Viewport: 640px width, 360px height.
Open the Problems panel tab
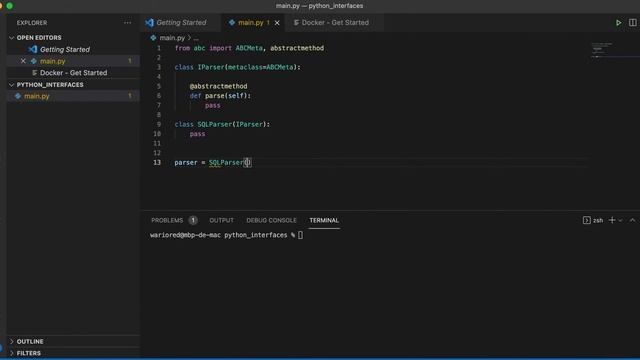(x=167, y=220)
